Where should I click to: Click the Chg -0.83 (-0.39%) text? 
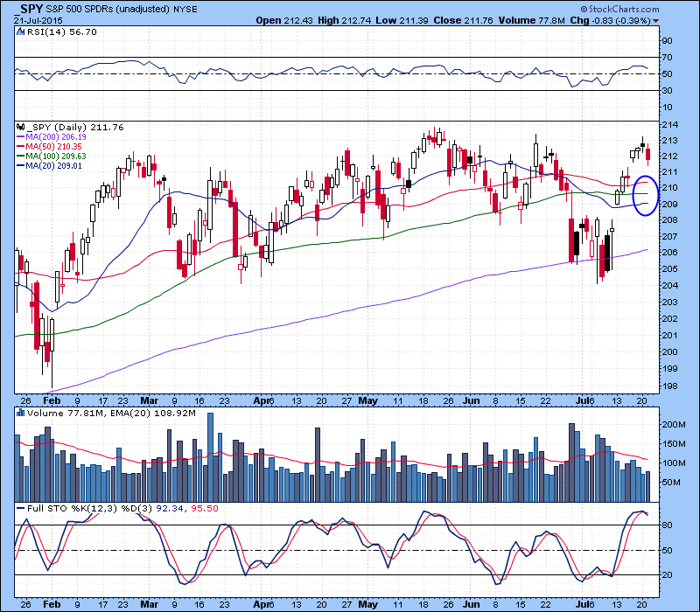610,20
